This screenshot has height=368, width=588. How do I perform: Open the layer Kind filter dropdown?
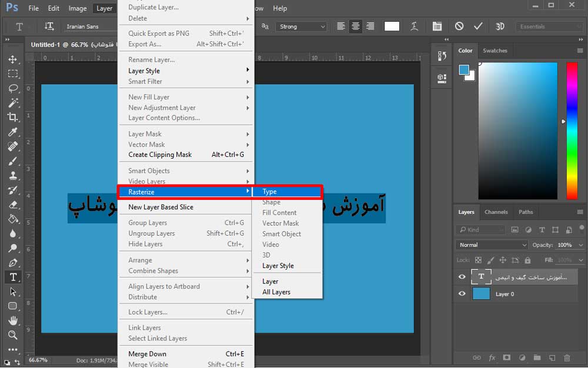click(x=481, y=230)
